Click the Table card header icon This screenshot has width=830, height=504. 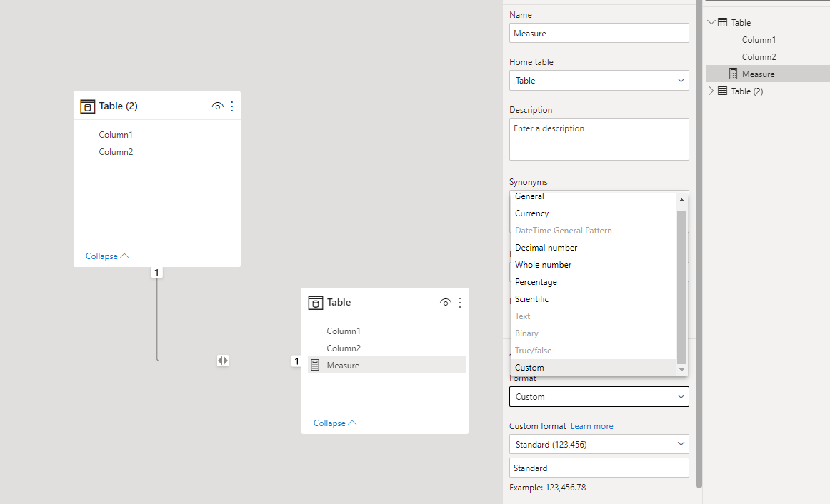click(x=316, y=303)
